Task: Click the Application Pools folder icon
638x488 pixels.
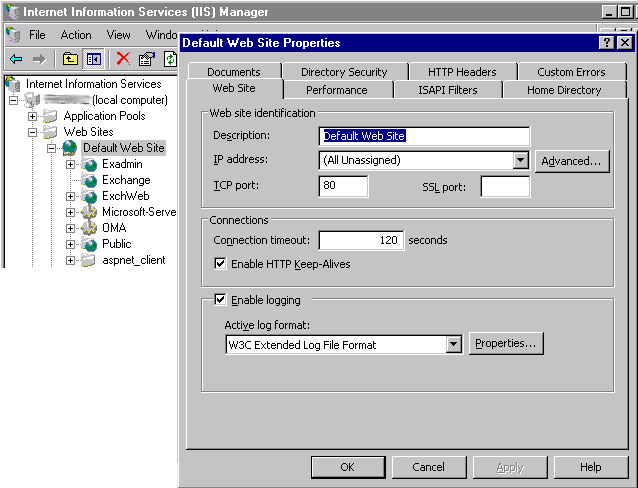Action: pos(50,116)
